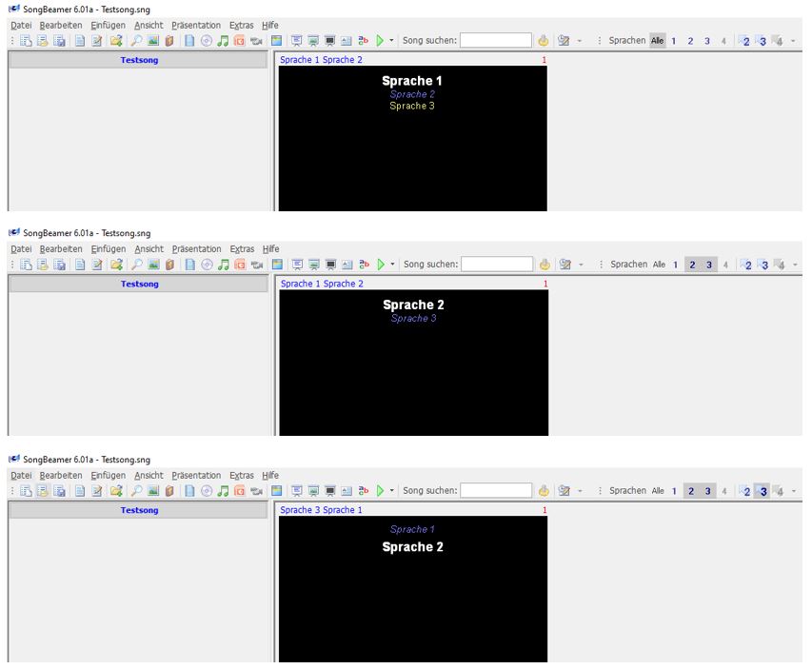
Task: Click new song page icon in top window
Action: (80, 40)
